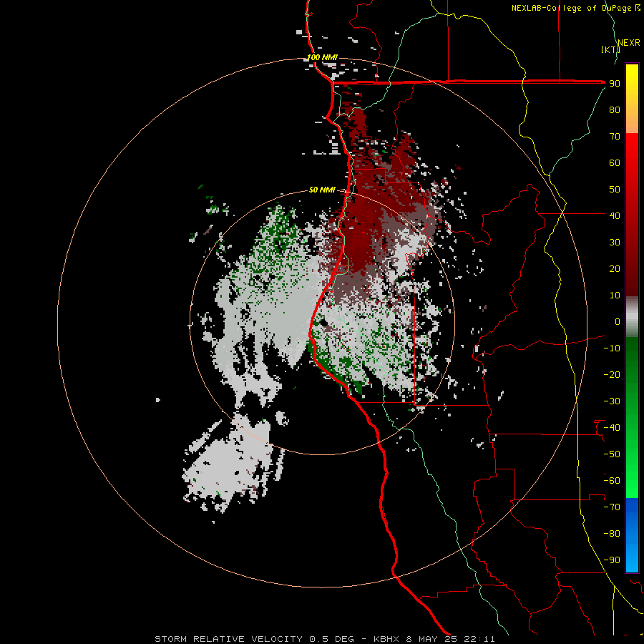Click the -30 value on the velocity scale
Image resolution: width=644 pixels, height=644 pixels.
pos(612,401)
